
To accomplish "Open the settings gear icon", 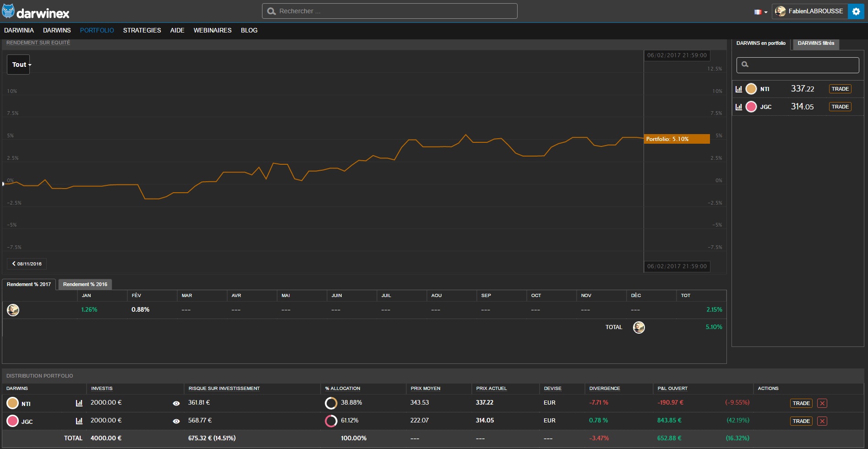I will (856, 11).
